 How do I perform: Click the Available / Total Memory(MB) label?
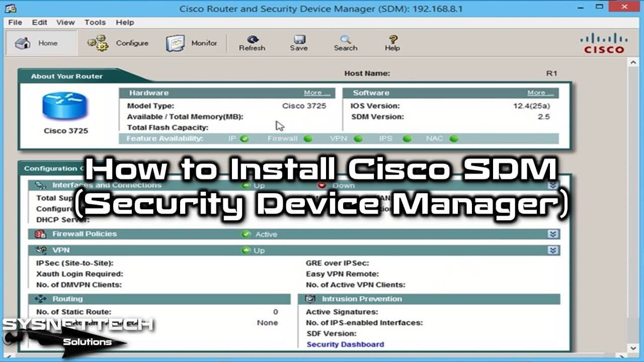click(x=185, y=117)
